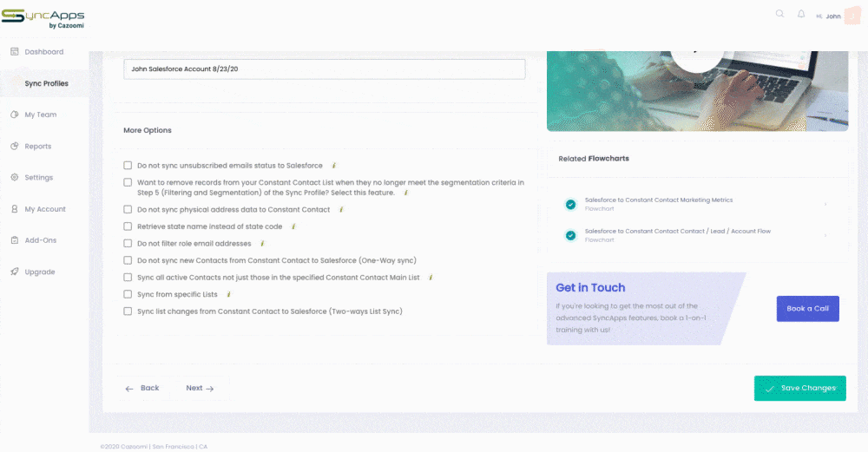Open the John user avatar menu

852,16
